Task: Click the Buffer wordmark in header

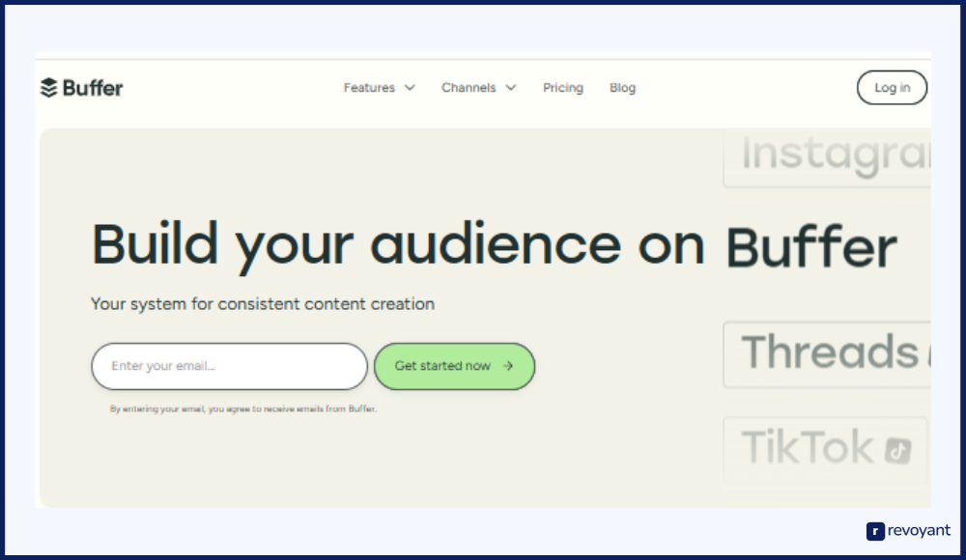Action: 93,88
